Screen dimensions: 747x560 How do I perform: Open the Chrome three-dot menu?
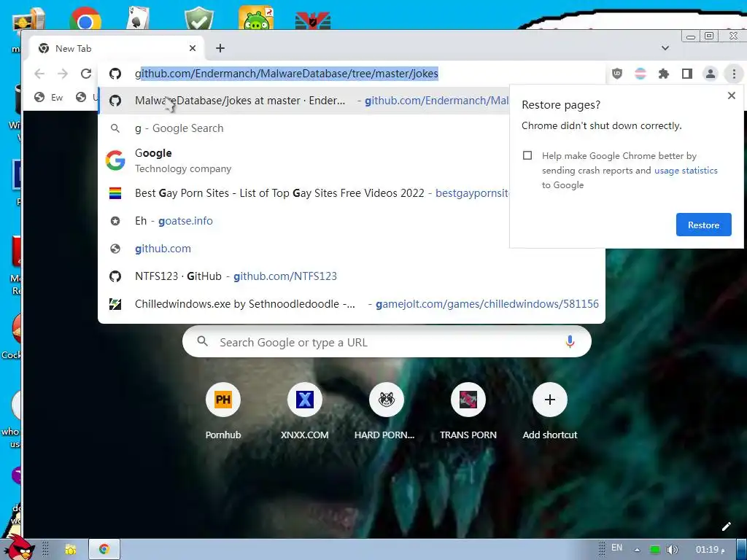click(x=734, y=74)
